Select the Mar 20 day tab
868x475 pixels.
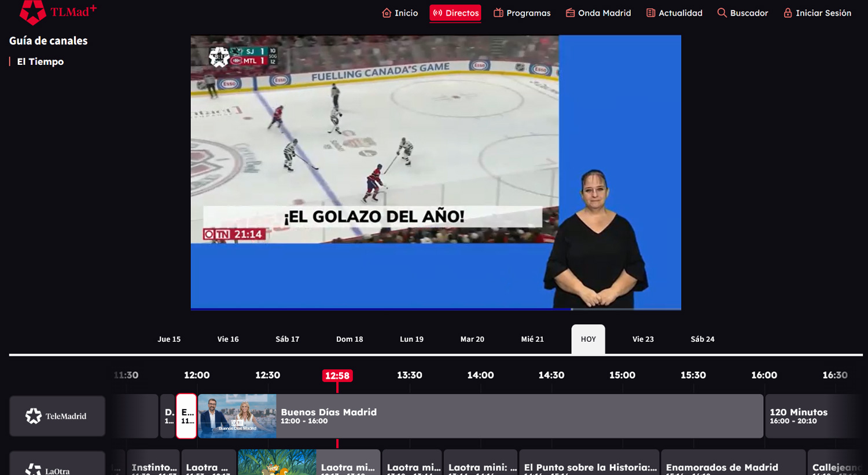click(x=472, y=339)
